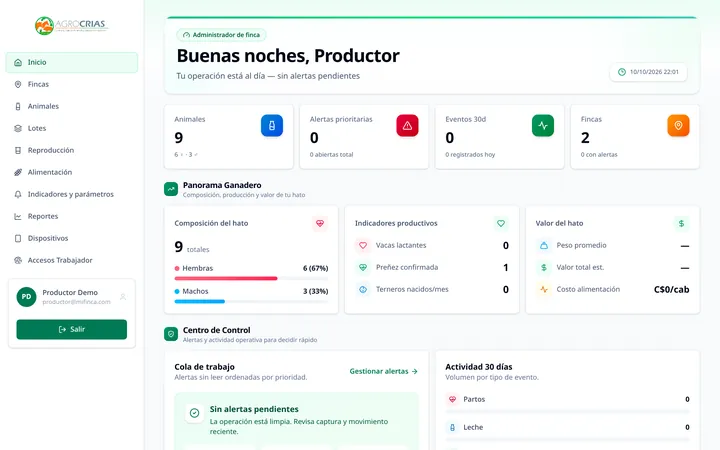
Task: Open the Inicio menu item
Action: click(72, 62)
